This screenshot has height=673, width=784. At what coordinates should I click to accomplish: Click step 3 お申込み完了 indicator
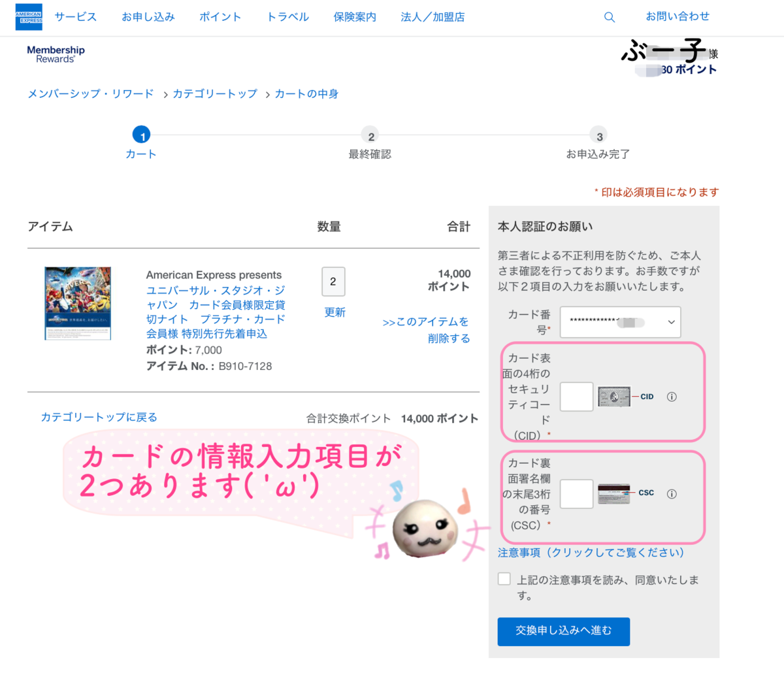(x=598, y=144)
